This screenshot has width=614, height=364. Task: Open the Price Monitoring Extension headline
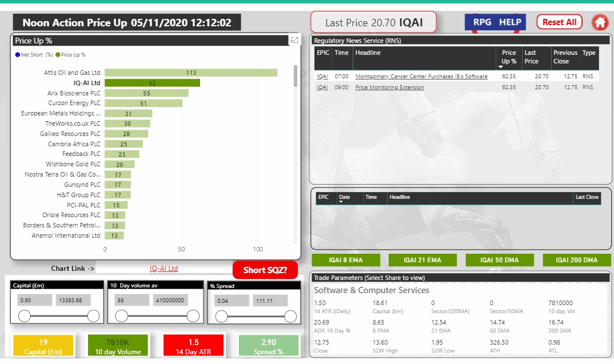click(390, 87)
